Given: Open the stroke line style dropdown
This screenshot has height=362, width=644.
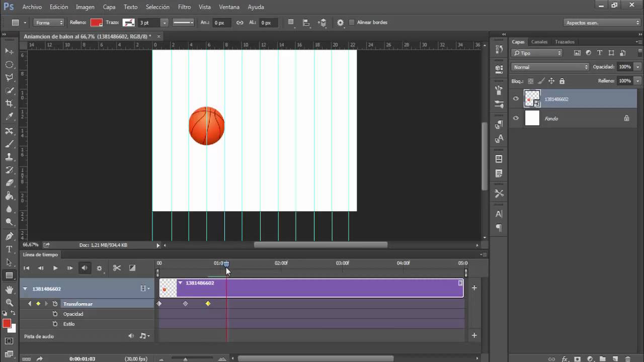Looking at the screenshot, I should point(183,23).
